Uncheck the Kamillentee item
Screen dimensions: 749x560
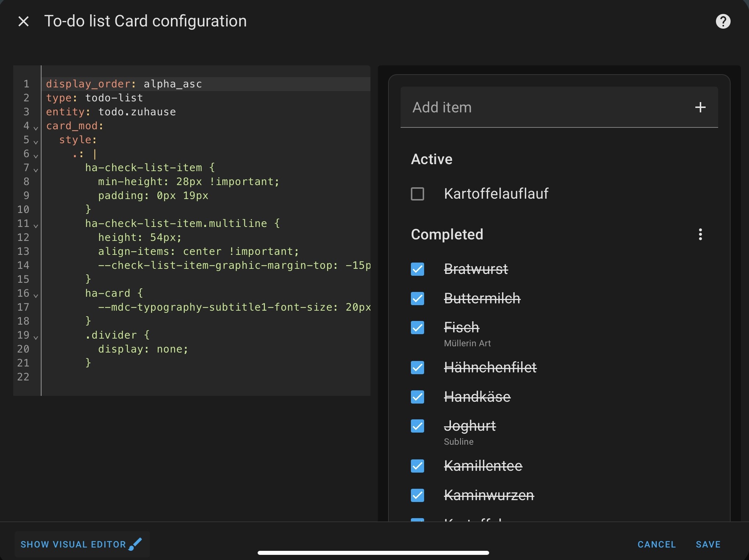pyautogui.click(x=417, y=466)
